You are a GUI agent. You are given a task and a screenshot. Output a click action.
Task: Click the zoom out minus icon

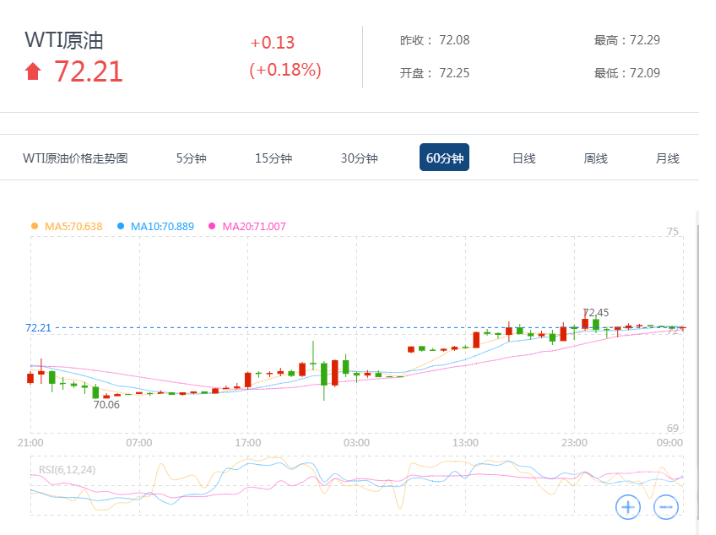point(666,506)
